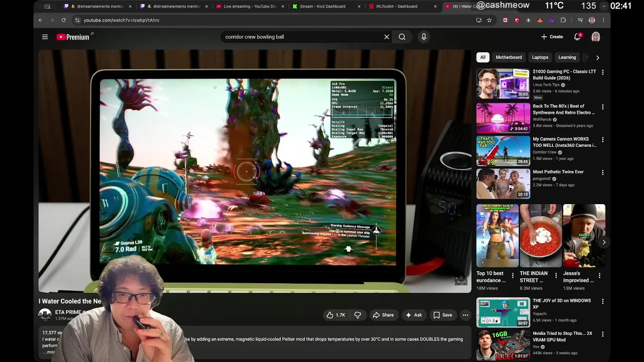Open $1000 Gaming PC LTT video thumbnail
644x362 pixels.
click(503, 83)
